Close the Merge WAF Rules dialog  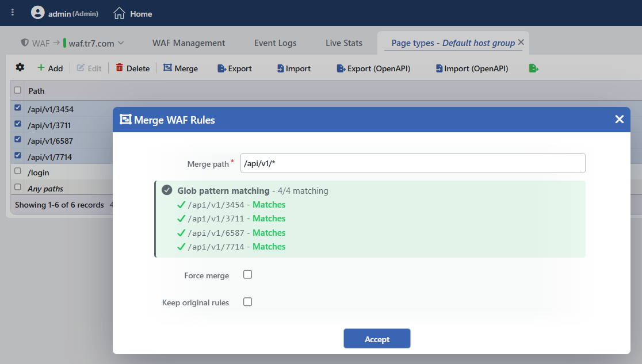619,119
